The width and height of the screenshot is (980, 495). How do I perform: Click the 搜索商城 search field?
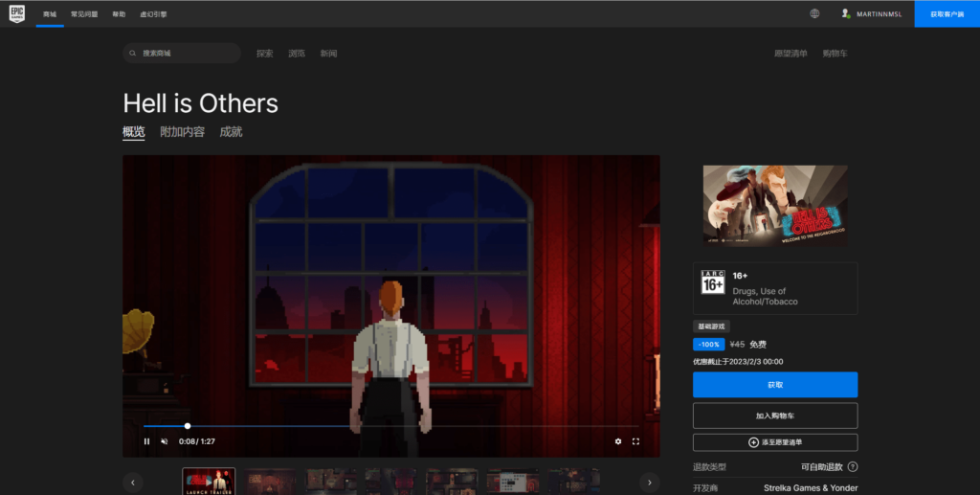point(182,54)
